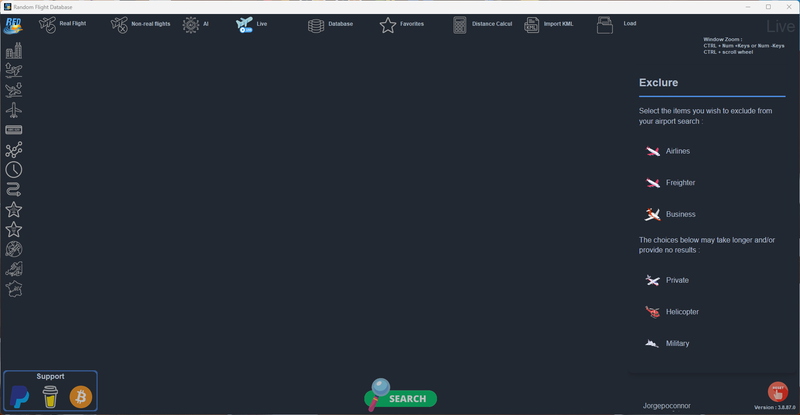The height and width of the screenshot is (415, 800).
Task: Switch to the Live flights tab
Action: click(x=245, y=25)
